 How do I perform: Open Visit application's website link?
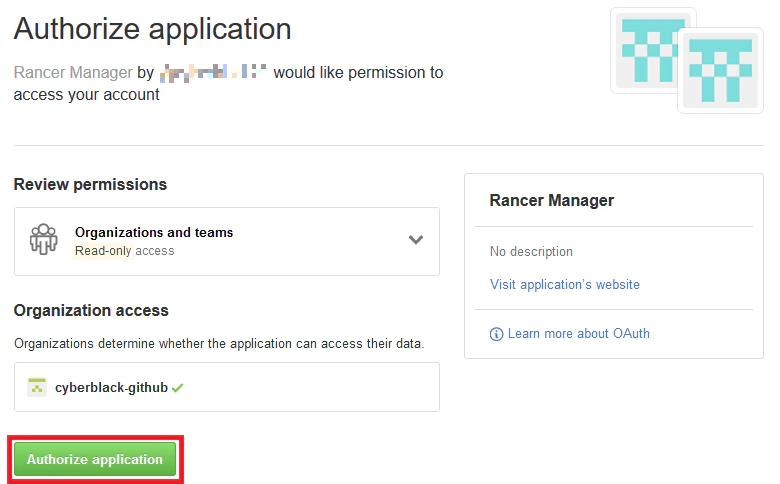click(x=565, y=285)
